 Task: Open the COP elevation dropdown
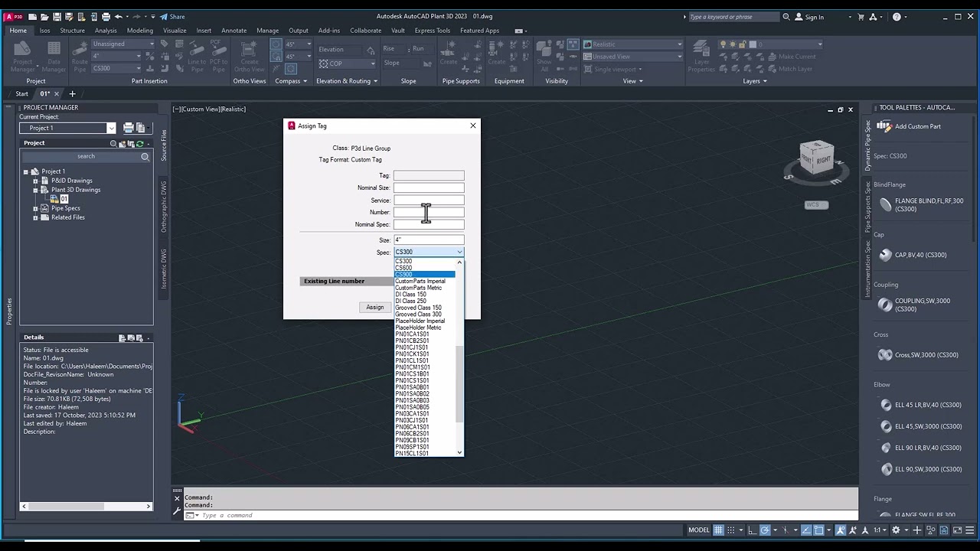[347, 64]
